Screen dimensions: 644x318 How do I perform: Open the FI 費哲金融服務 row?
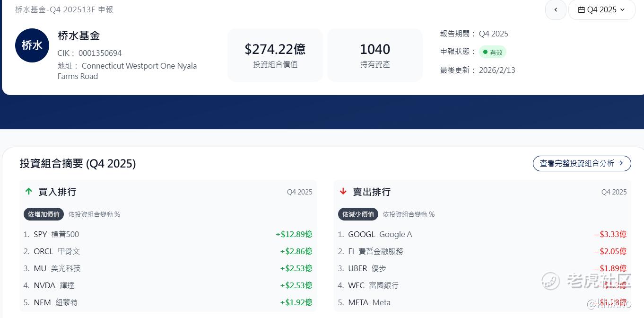coord(482,251)
